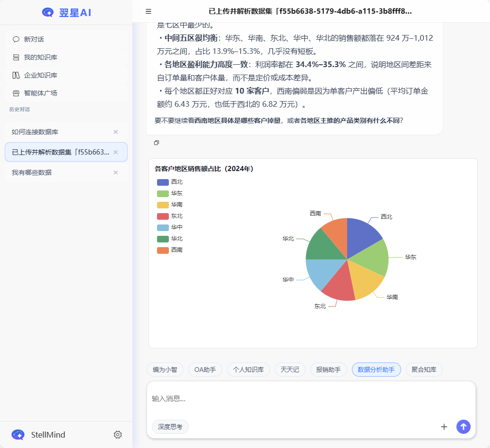Click the 华东 pie chart label
Screen dimensions: 490x448
[x=411, y=257]
